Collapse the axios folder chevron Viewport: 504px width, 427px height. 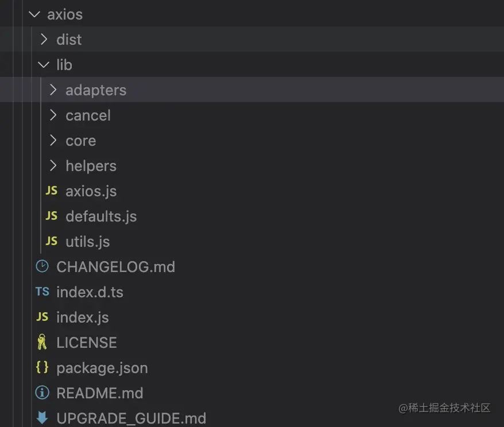pyautogui.click(x=34, y=14)
